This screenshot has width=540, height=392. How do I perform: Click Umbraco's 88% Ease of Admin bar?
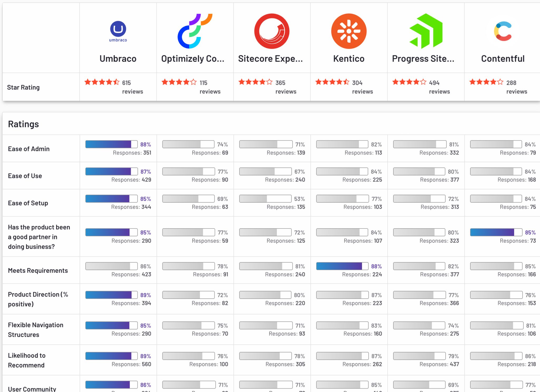(111, 144)
